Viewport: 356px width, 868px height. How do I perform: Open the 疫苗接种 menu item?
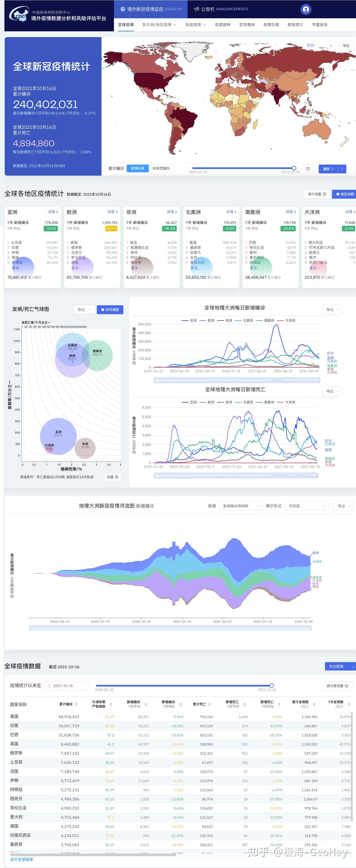(223, 25)
